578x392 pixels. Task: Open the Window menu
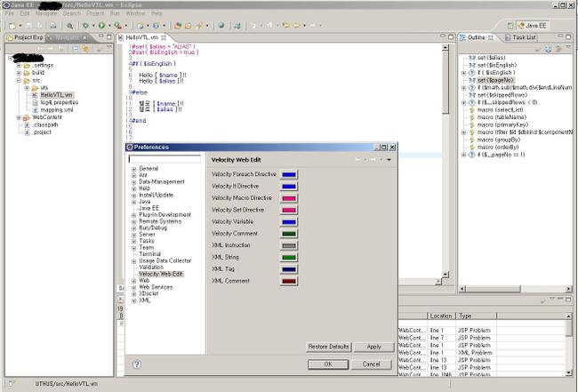(135, 13)
